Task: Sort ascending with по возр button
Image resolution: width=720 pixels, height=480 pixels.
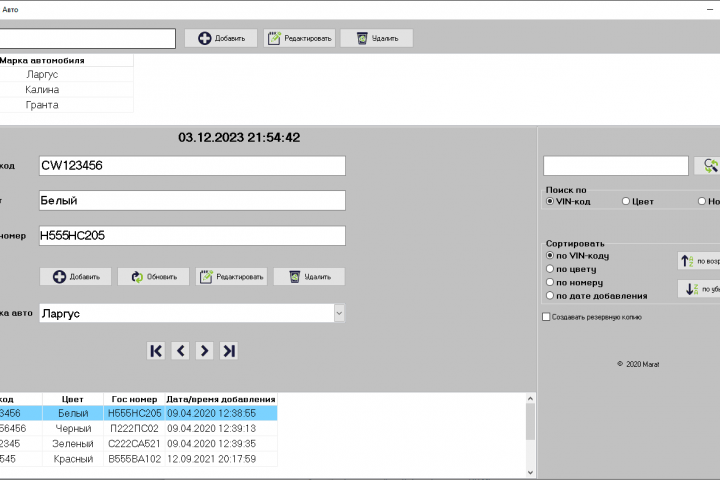Action: click(699, 261)
